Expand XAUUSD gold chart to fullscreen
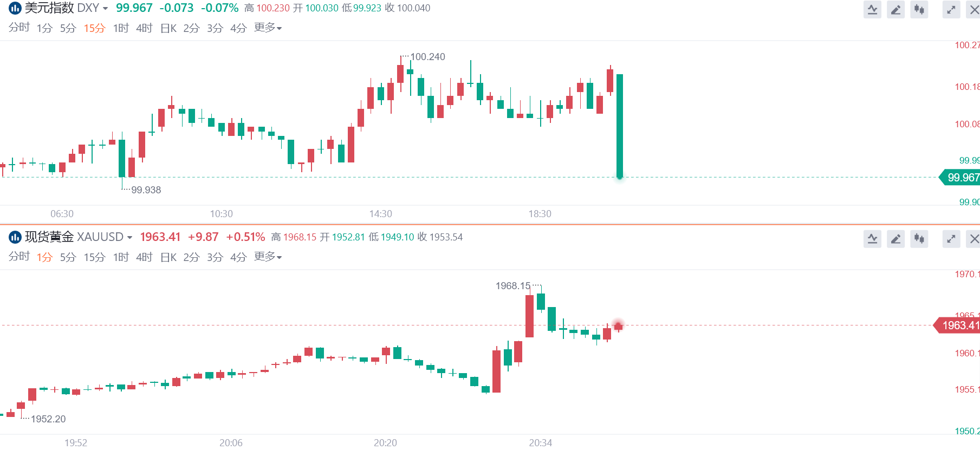Screen dimensions: 980x450 coord(951,239)
